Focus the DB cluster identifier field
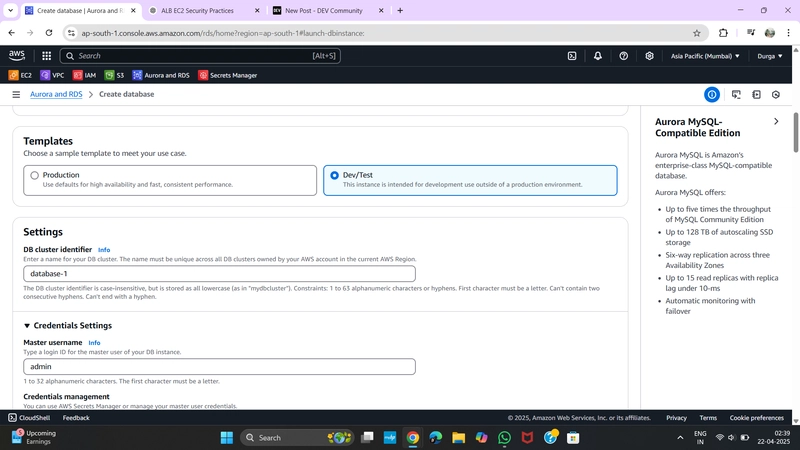 (219, 273)
